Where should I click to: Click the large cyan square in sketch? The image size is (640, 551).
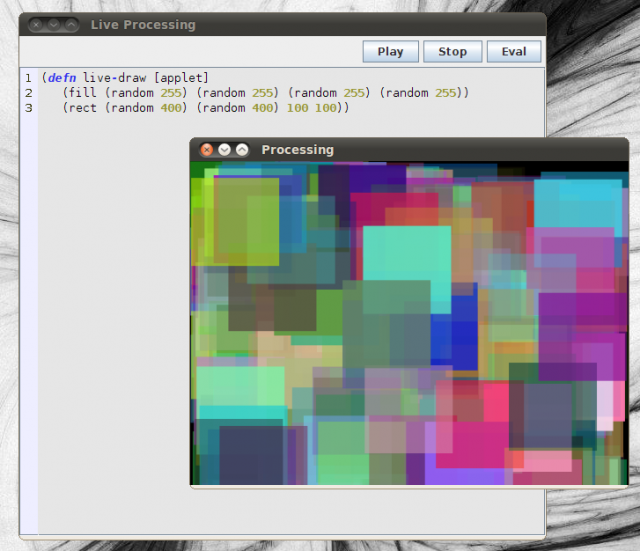(x=406, y=254)
